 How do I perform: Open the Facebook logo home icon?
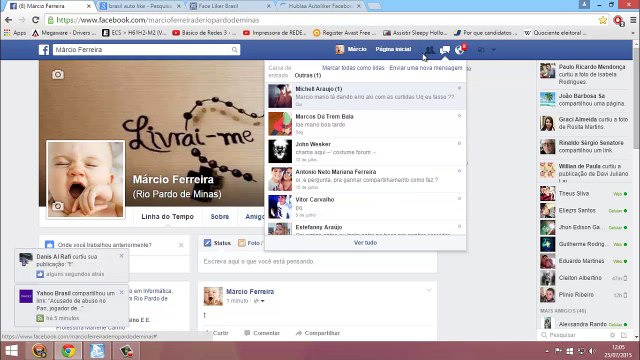coord(44,50)
